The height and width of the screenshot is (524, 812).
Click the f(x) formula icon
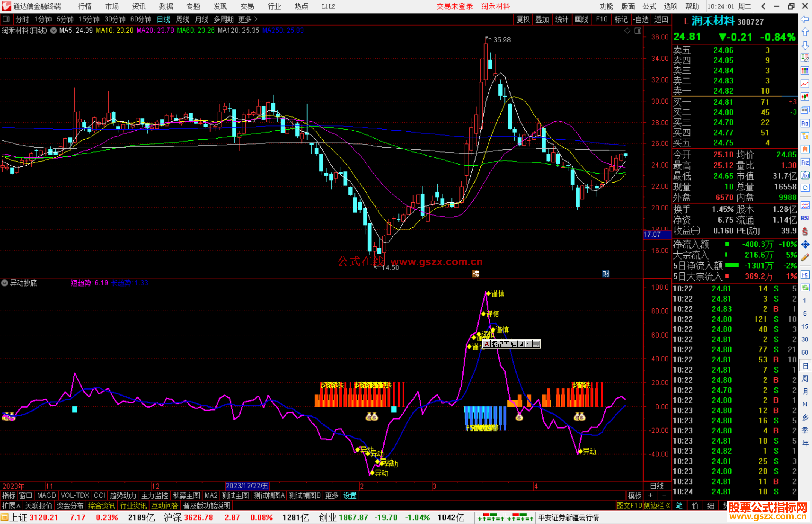click(805, 175)
